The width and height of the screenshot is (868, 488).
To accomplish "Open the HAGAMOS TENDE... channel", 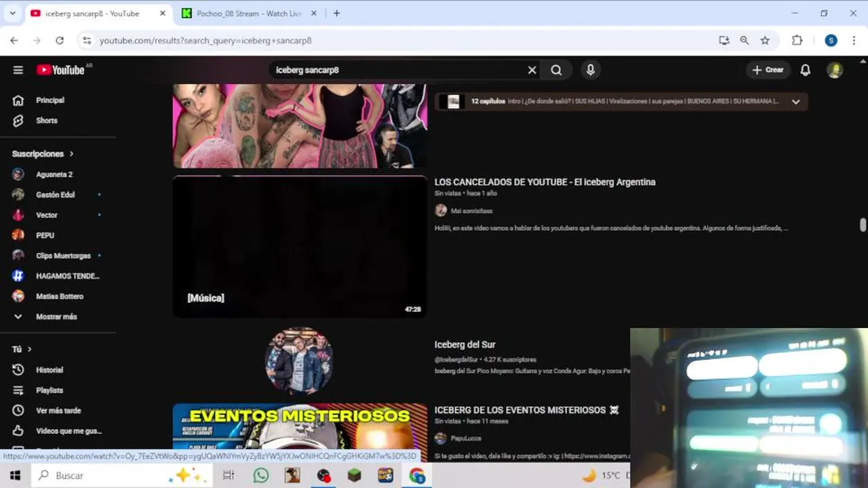I will point(68,276).
